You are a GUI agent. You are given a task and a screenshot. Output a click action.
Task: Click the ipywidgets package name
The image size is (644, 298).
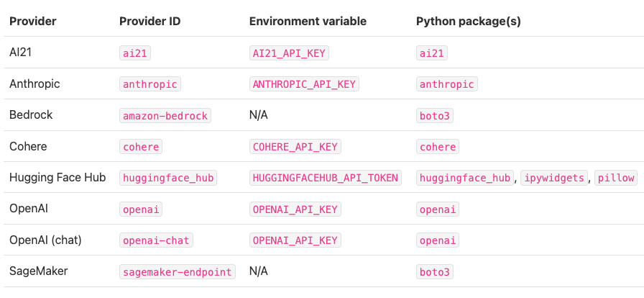tap(553, 178)
